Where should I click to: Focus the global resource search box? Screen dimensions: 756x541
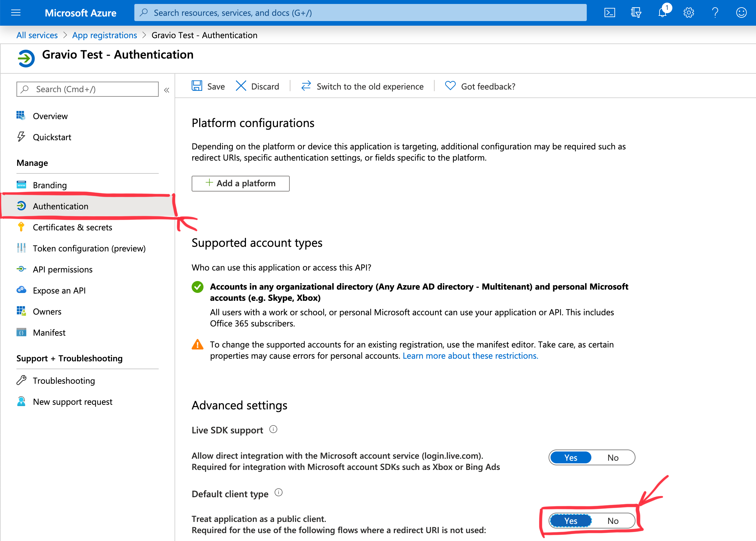360,13
